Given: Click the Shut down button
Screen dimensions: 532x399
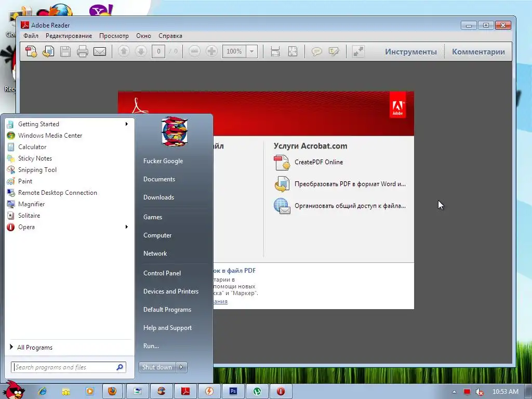Looking at the screenshot, I should point(157,367).
